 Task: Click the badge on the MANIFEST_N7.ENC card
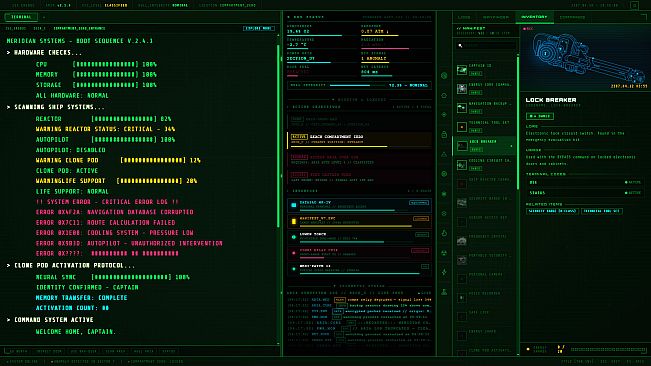tap(421, 219)
